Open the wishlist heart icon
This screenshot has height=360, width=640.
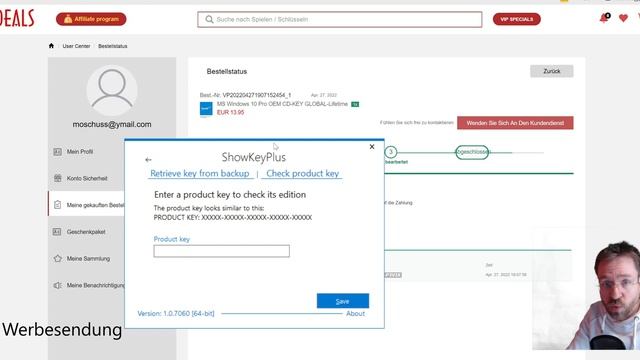pos(623,18)
